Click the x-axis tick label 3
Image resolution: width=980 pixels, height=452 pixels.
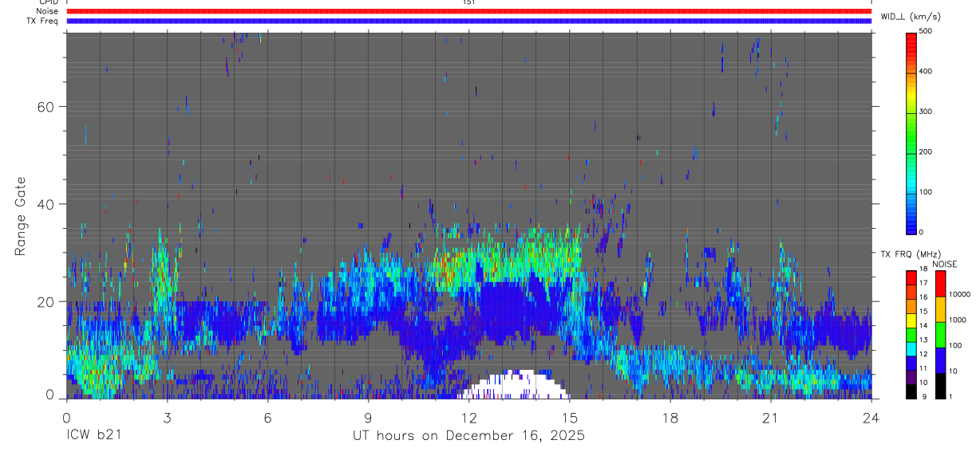(168, 417)
